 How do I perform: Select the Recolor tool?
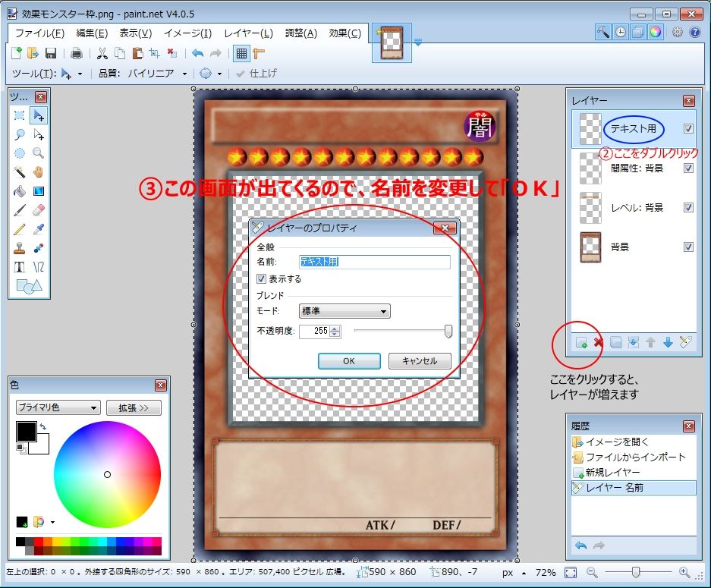[39, 248]
